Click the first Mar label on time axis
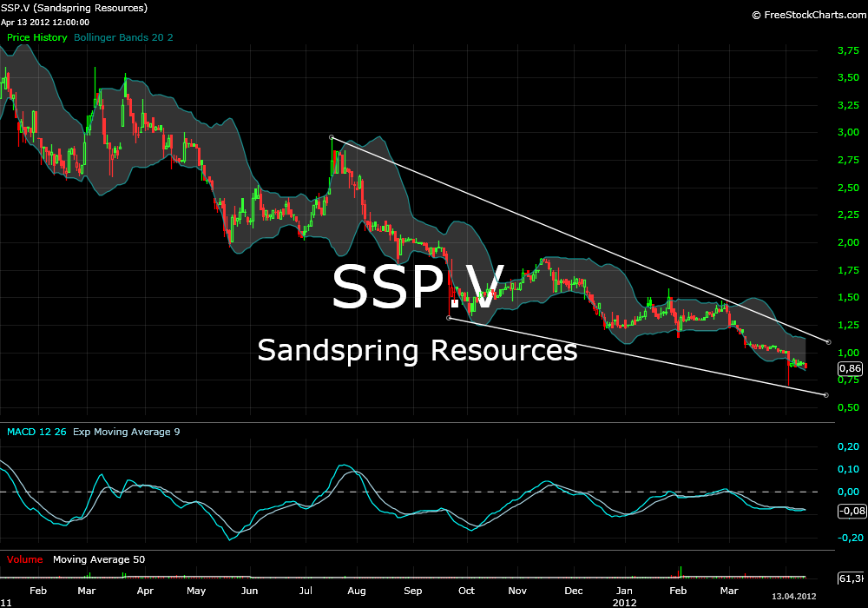The image size is (868, 608). 86,591
